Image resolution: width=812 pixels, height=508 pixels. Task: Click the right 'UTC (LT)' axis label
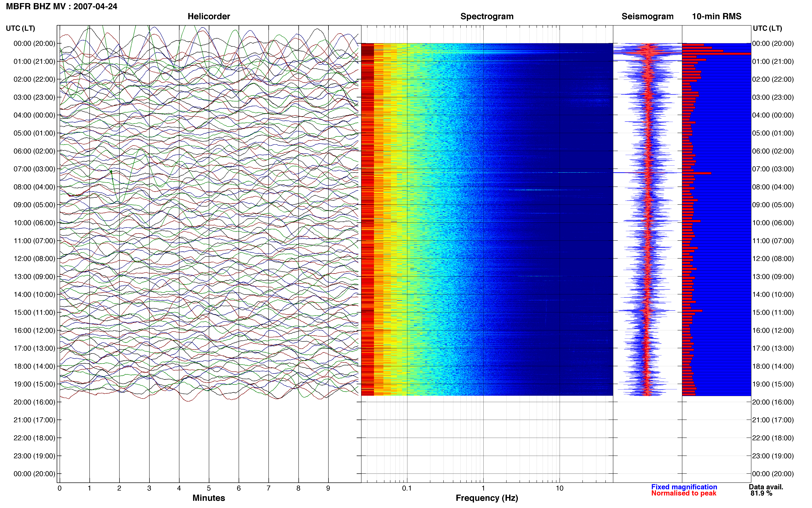pyautogui.click(x=767, y=28)
